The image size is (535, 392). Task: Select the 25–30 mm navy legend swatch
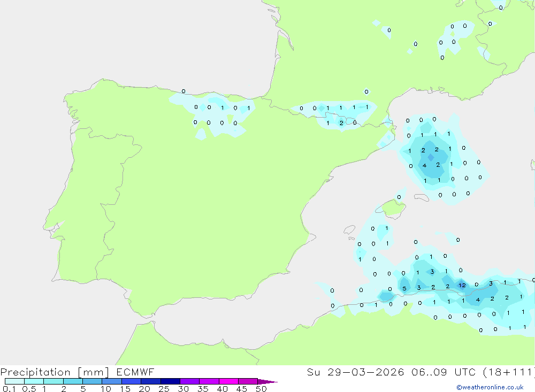pos(170,381)
